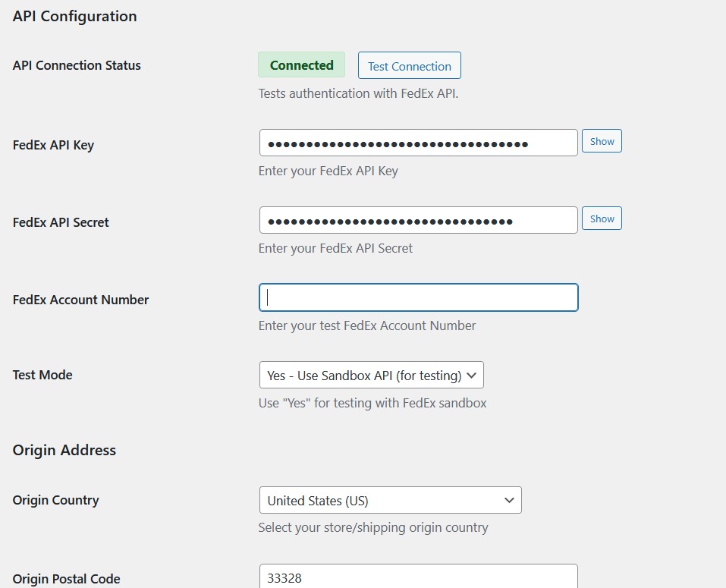Click the FedEx API Key label
The width and height of the screenshot is (726, 588).
[x=52, y=144]
